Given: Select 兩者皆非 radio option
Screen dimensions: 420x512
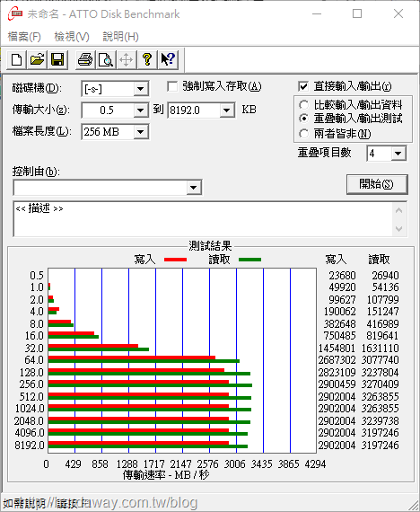Looking at the screenshot, I should tap(303, 134).
